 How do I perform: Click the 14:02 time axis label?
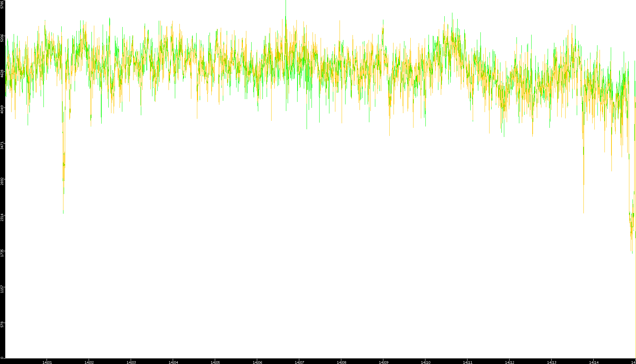[x=89, y=362]
